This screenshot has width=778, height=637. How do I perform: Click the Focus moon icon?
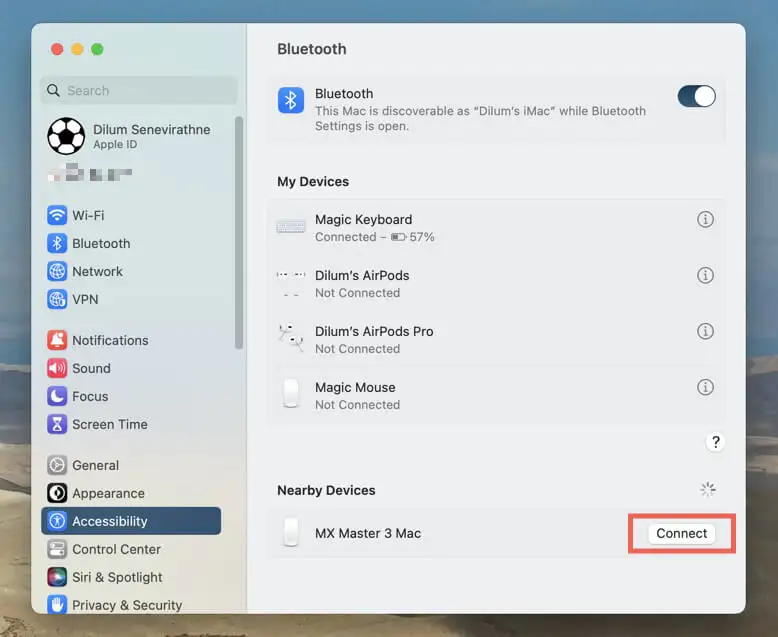click(x=57, y=396)
